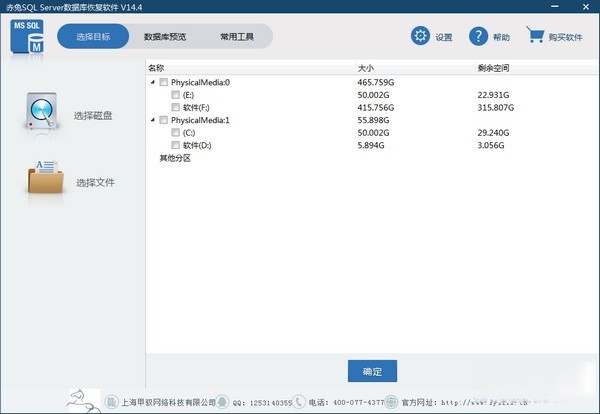
Task: Select the 其他分区 row
Action: (175, 158)
